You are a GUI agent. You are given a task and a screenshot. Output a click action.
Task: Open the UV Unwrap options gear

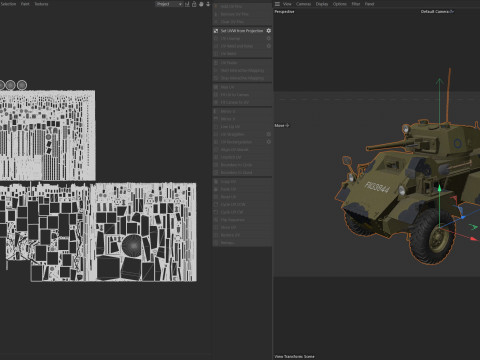(269, 38)
